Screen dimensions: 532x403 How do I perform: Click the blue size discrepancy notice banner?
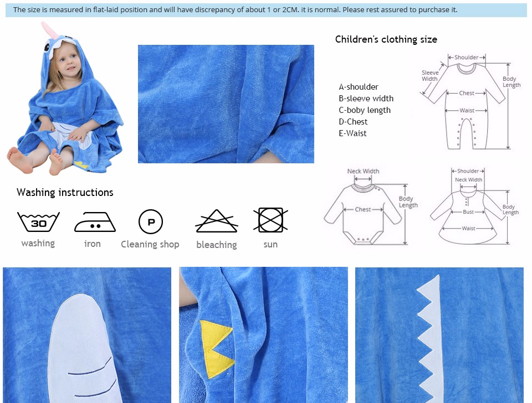(x=266, y=10)
